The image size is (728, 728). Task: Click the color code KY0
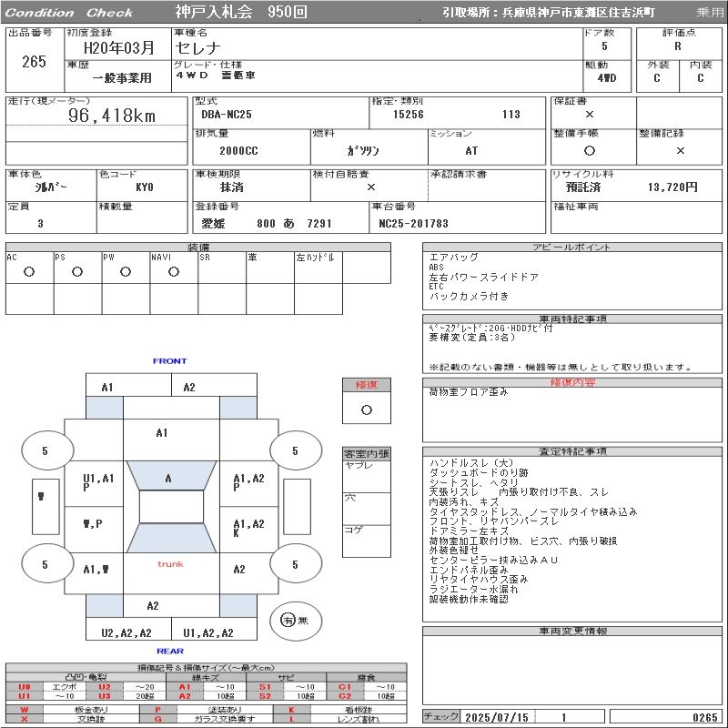(x=145, y=187)
